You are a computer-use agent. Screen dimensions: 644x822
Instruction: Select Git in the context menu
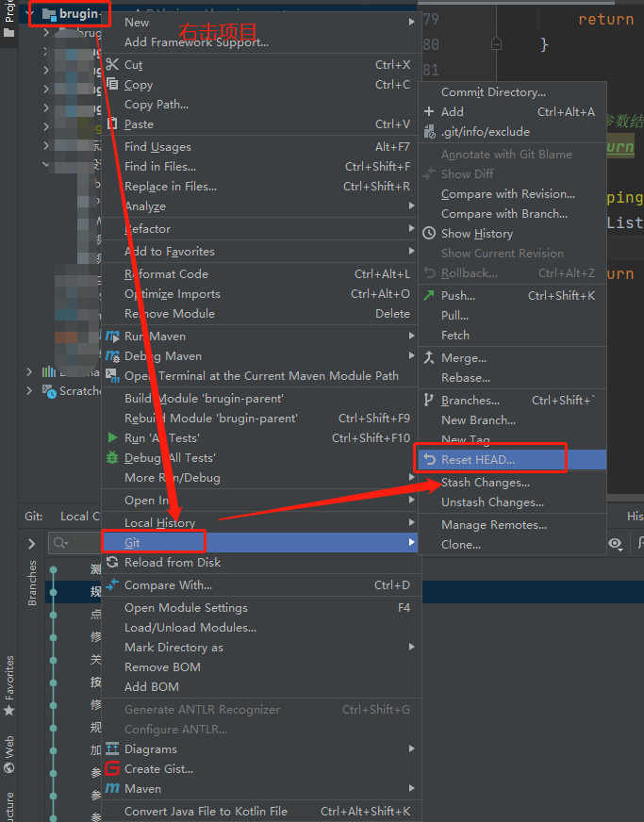click(260, 543)
